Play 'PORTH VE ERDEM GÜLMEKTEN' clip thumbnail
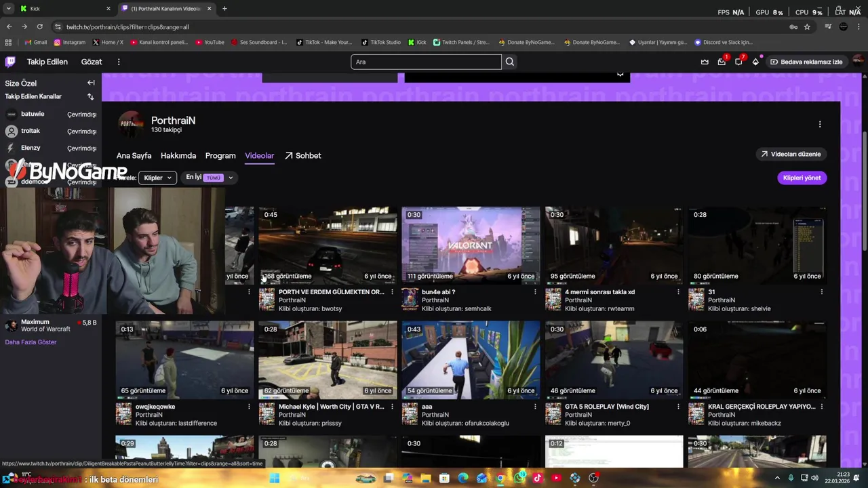 (328, 245)
